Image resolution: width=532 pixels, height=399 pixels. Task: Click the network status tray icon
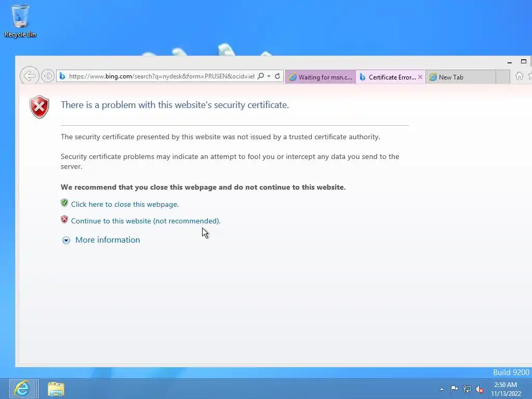(467, 389)
